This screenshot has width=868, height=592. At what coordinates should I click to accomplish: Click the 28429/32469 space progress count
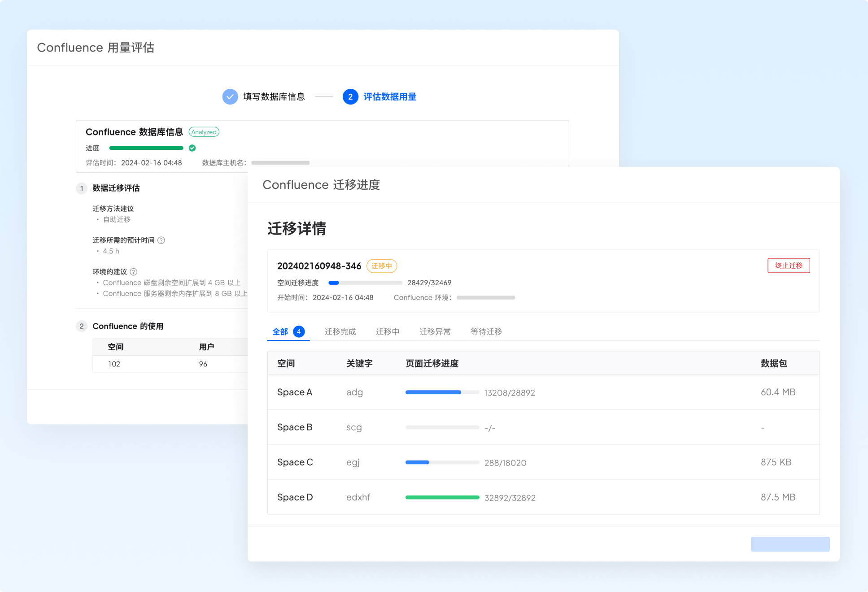[429, 283]
